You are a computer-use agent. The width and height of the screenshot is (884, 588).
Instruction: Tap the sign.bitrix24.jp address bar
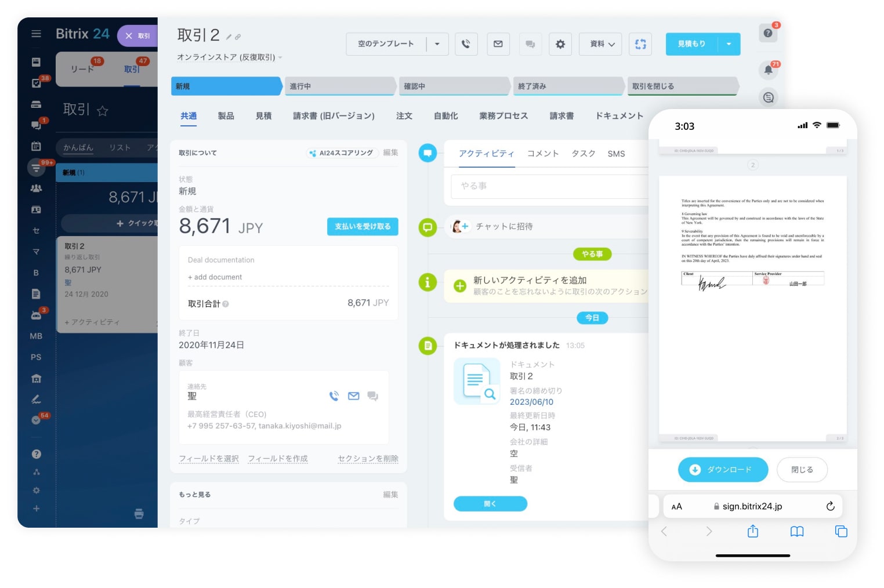click(753, 506)
